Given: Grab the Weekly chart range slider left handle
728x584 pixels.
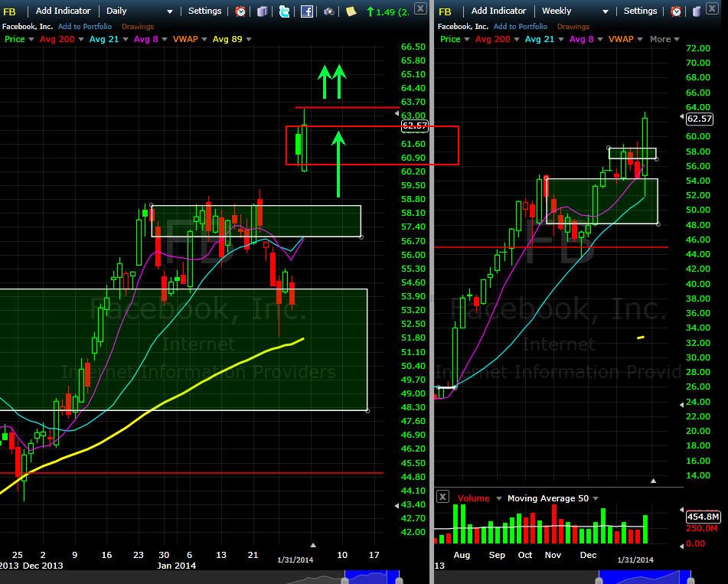Looking at the screenshot, I should click(599, 580).
